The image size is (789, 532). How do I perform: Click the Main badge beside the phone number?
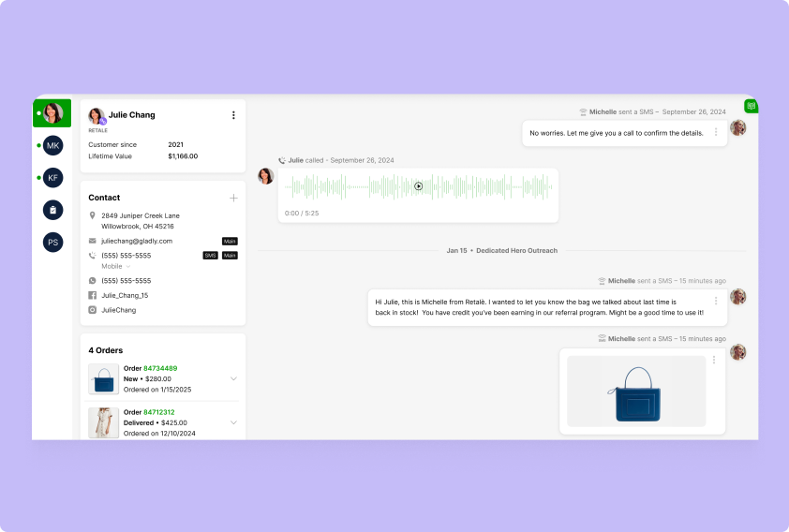pyautogui.click(x=230, y=256)
